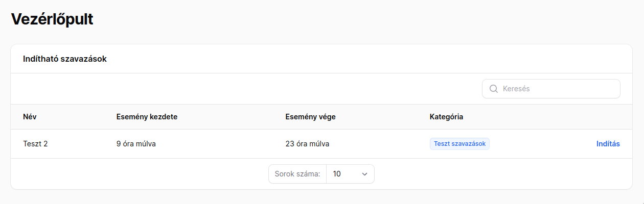The image size is (644, 204).
Task: Select the value 10 in rows selector
Action: (x=337, y=174)
